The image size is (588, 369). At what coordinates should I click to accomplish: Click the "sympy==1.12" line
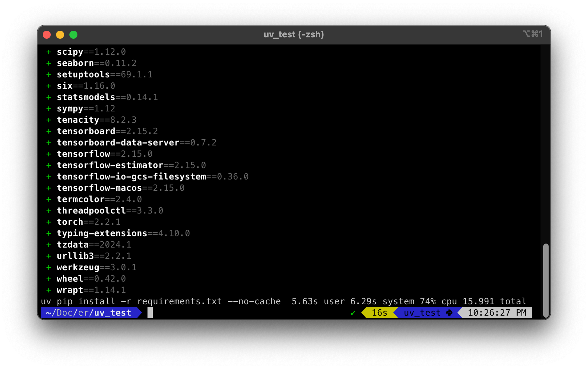(81, 108)
